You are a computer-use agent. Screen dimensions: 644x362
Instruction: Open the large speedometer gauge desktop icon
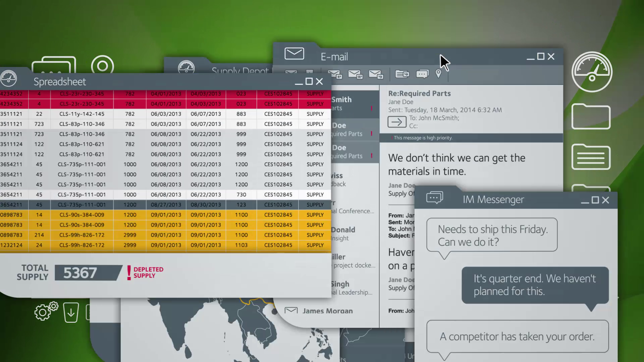coord(592,72)
